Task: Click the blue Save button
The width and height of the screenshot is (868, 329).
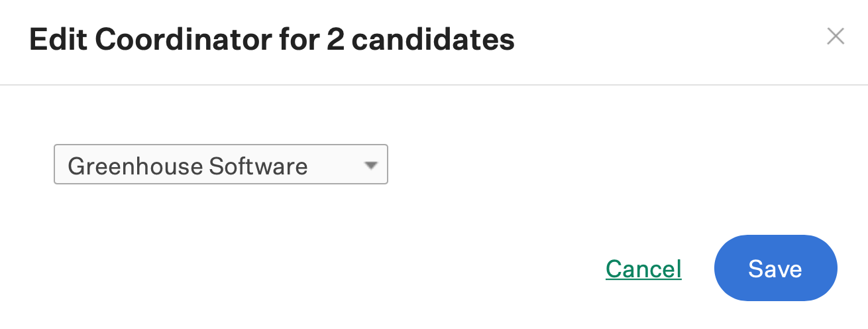Action: pyautogui.click(x=775, y=268)
